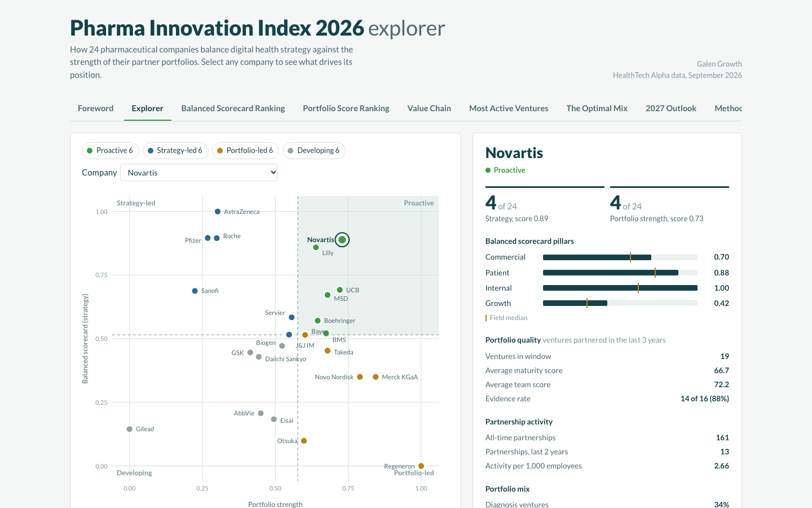Toggle the Portfolio-led 6 legend filter
The width and height of the screenshot is (812, 508).
tap(245, 151)
